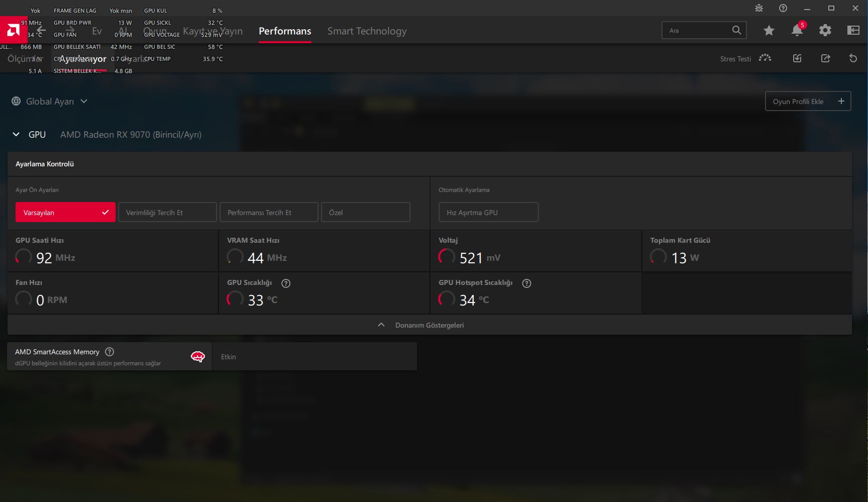
Task: Reset tuning with the circular arrow icon
Action: [853, 58]
